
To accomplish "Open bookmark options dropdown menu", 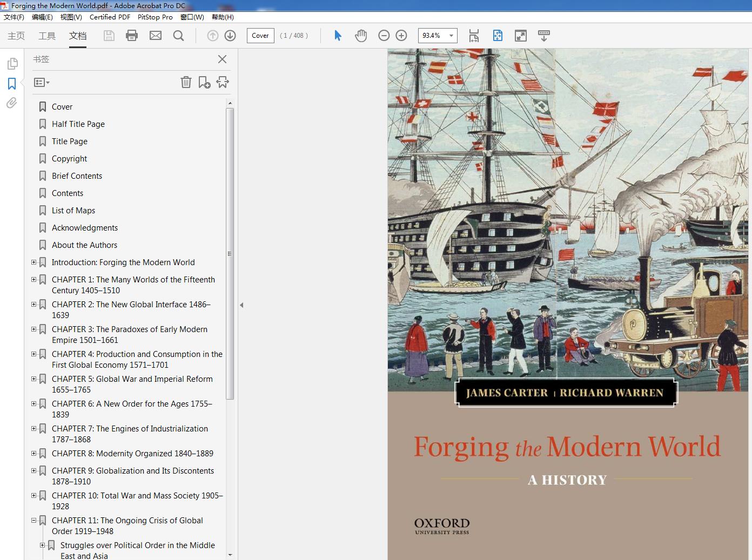I will pyautogui.click(x=42, y=83).
